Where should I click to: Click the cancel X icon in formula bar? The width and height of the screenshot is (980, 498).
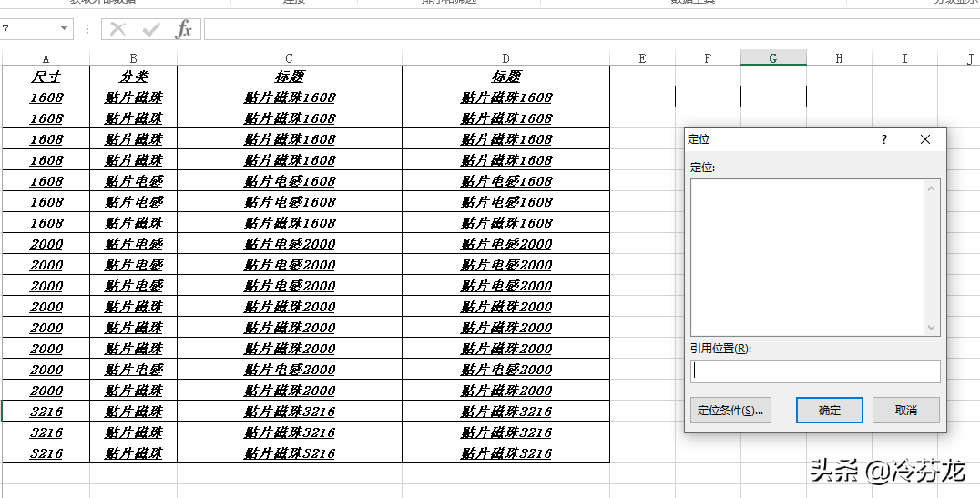coord(118,29)
